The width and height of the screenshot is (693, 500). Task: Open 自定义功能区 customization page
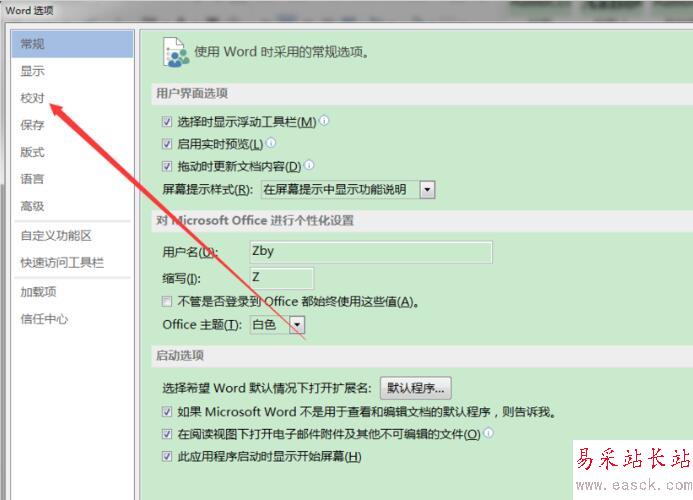(56, 235)
